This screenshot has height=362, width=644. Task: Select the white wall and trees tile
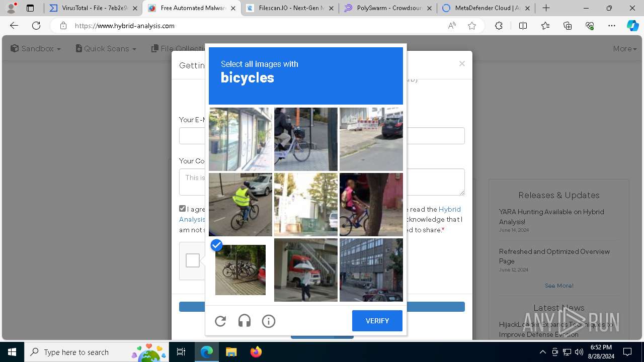pos(306,205)
